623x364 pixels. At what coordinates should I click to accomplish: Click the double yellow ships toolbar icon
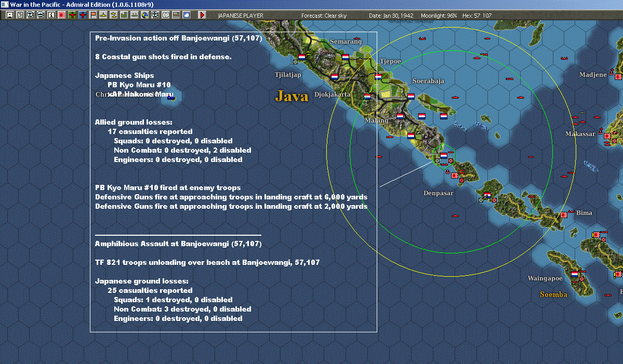click(x=114, y=15)
